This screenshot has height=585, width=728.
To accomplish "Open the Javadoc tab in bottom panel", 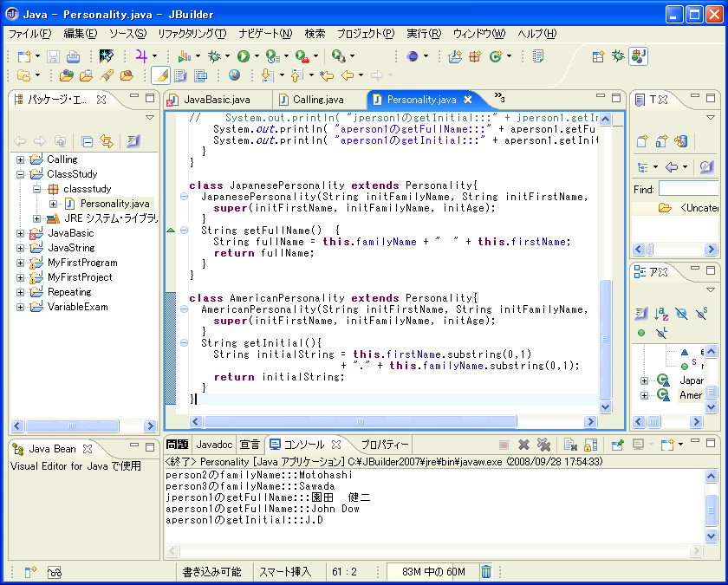I will coord(214,445).
